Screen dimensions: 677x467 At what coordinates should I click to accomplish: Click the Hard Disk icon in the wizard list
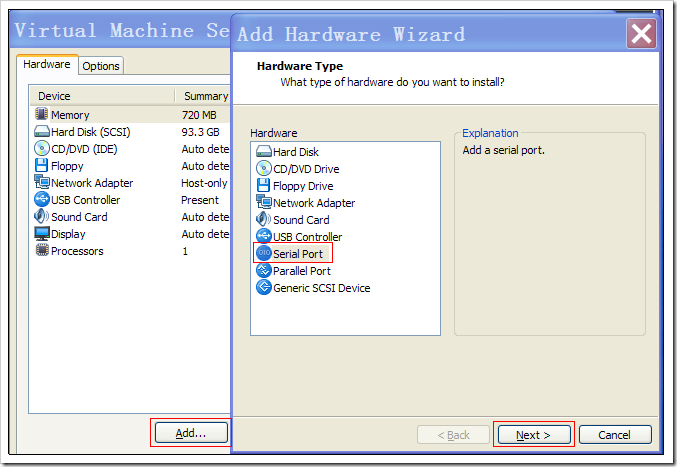(264, 151)
